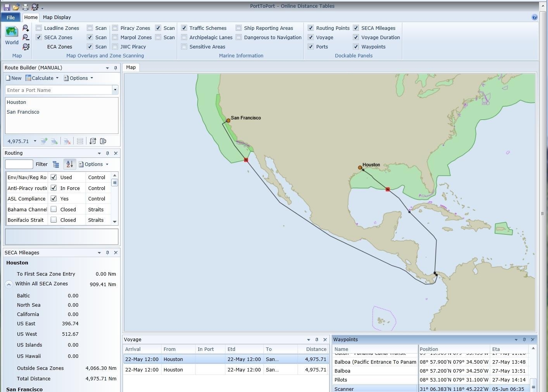The image size is (548, 392).
Task: Click the New route button
Action: (x=14, y=78)
